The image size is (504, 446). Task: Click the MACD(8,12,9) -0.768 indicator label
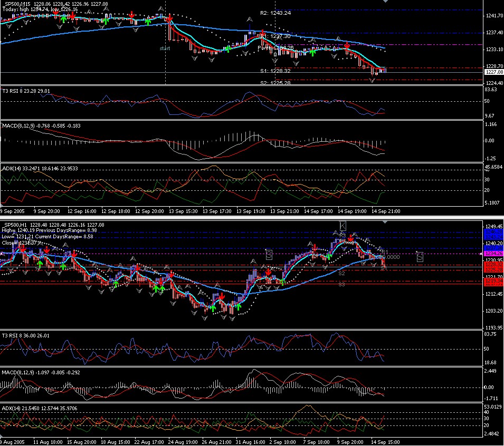41,126
